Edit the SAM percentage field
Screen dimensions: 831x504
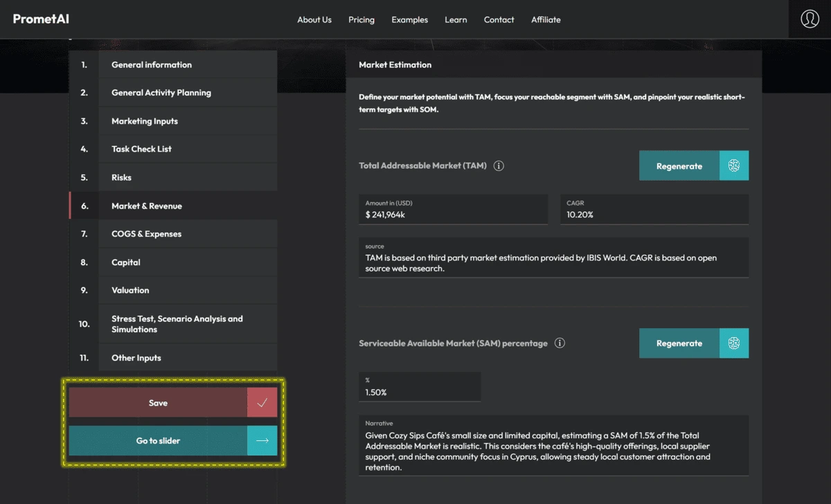click(420, 386)
